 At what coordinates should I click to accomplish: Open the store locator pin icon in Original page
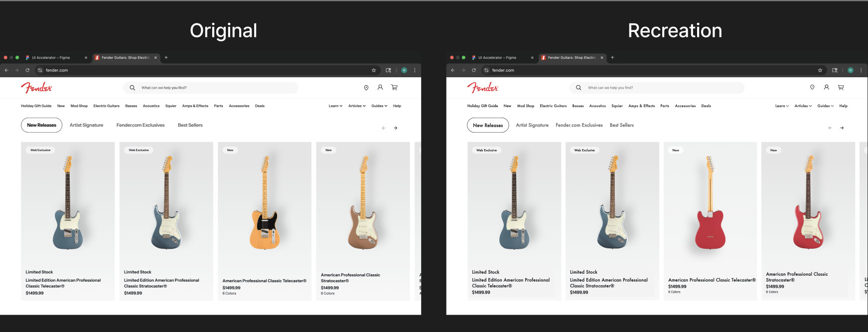point(366,88)
